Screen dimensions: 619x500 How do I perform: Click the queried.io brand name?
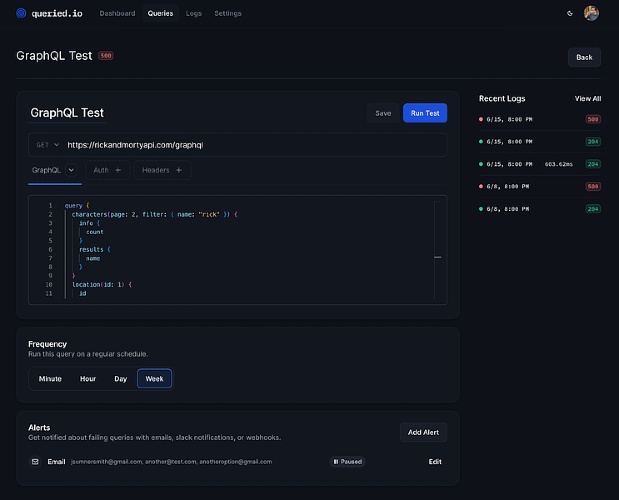click(57, 13)
